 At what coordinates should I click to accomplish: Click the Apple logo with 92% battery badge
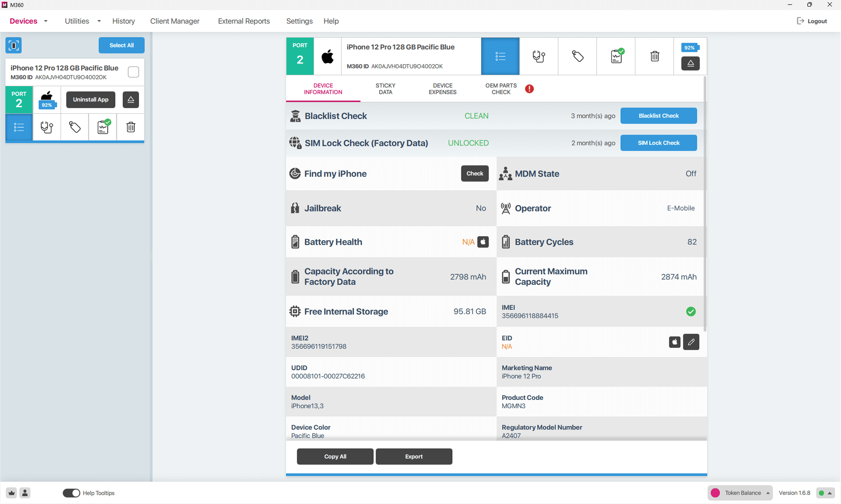(x=47, y=100)
